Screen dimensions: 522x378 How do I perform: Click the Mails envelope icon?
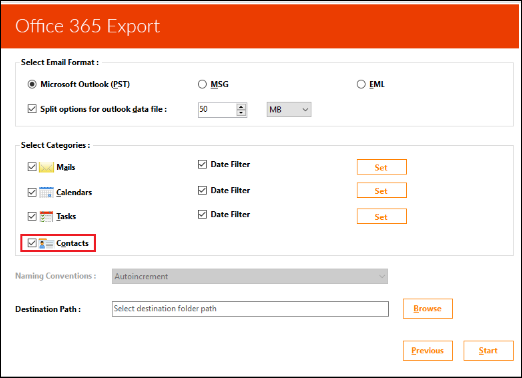pos(46,167)
